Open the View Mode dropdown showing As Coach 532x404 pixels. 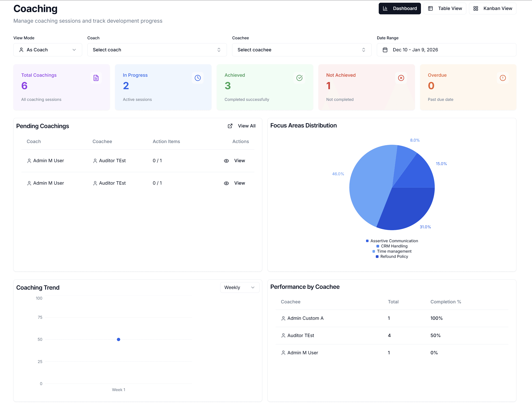[47, 50]
